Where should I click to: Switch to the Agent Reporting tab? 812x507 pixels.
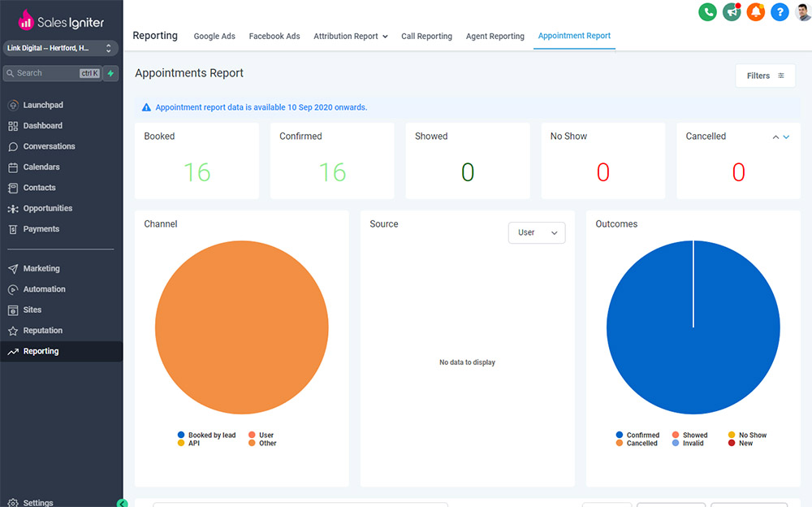[x=495, y=37]
